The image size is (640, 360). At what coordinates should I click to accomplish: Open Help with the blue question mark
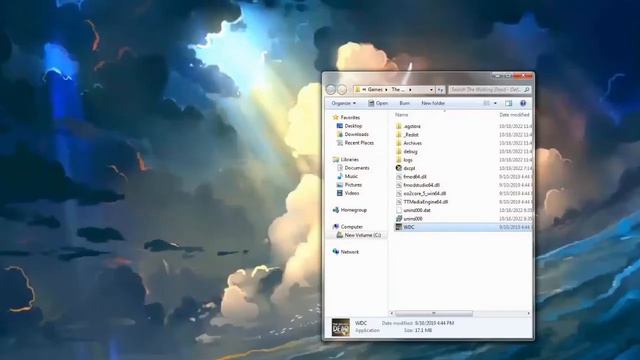coord(523,103)
